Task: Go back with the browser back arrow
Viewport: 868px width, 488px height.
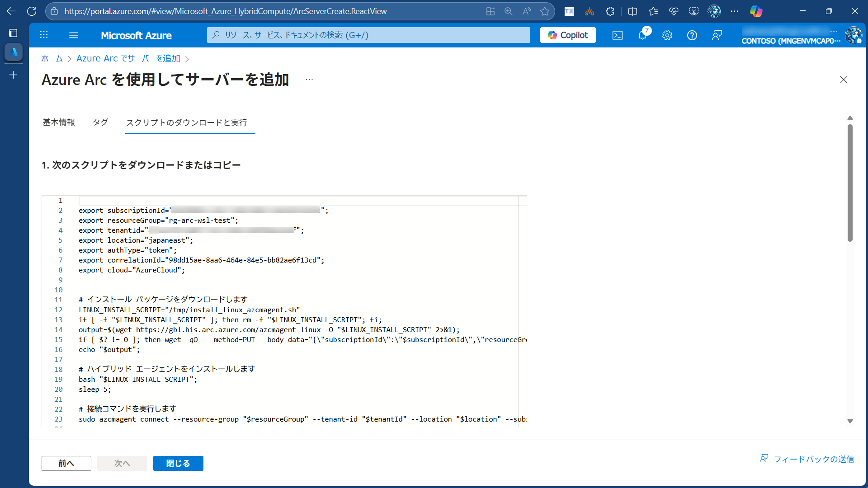Action: (x=11, y=11)
